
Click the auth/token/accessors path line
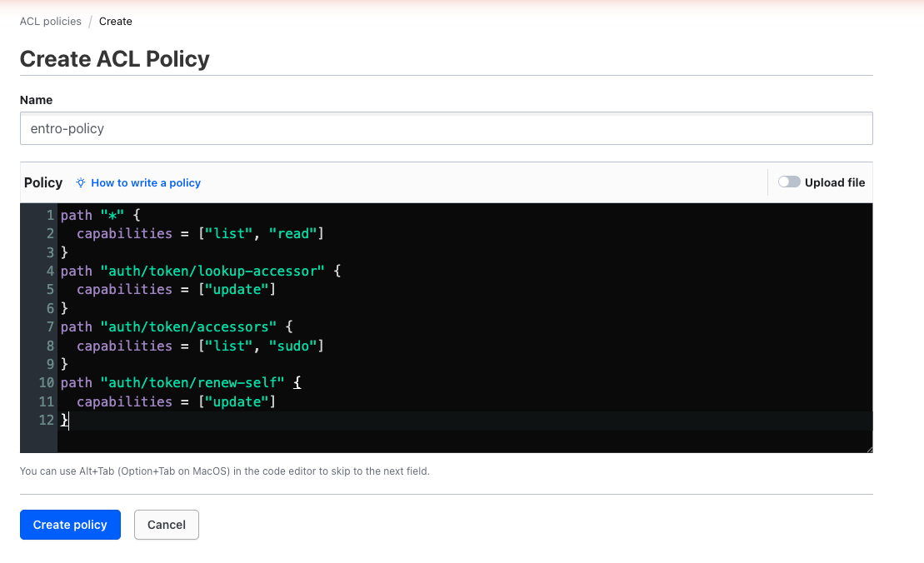[177, 326]
